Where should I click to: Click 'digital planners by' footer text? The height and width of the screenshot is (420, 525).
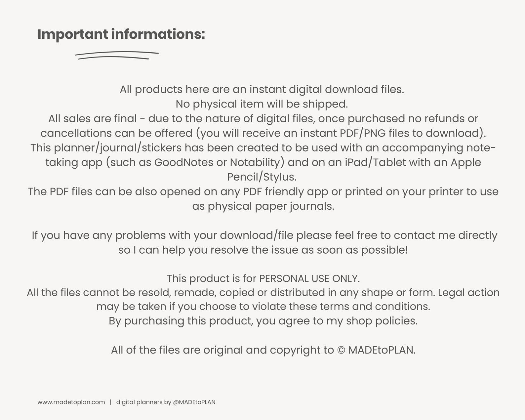144,402
